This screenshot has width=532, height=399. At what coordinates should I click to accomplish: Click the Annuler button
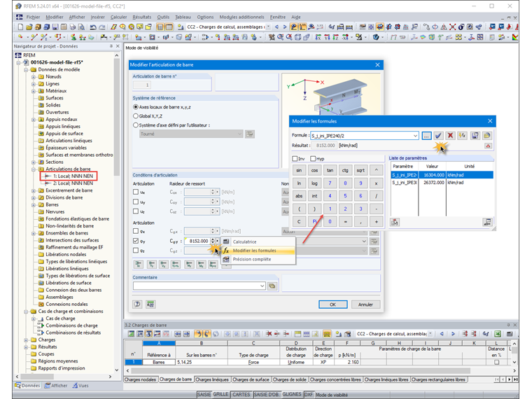[365, 304]
